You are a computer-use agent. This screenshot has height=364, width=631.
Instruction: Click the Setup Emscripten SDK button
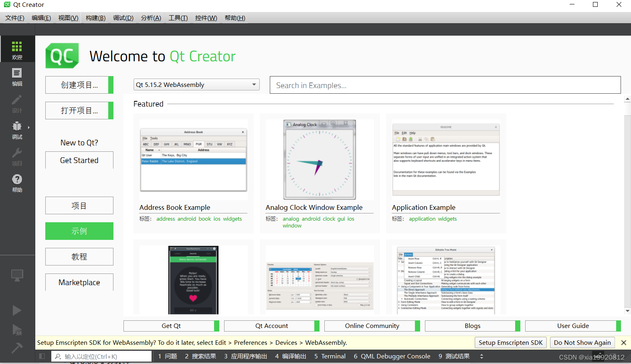coord(511,342)
